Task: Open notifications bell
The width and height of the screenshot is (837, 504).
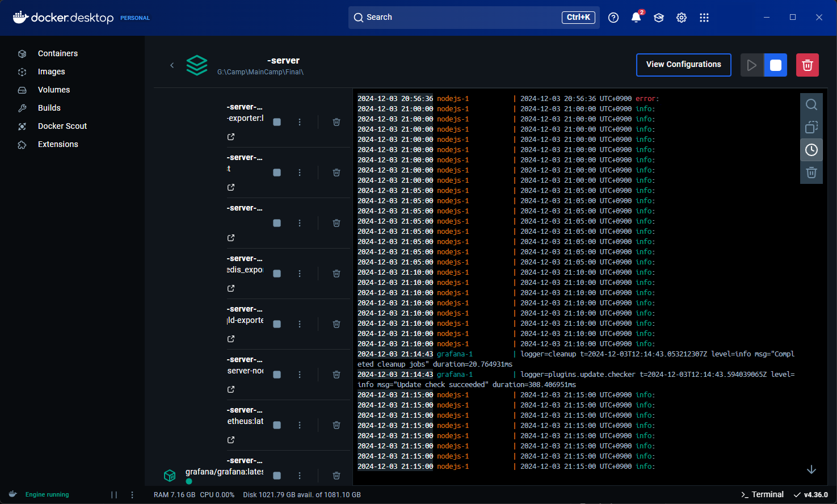Action: click(x=636, y=18)
